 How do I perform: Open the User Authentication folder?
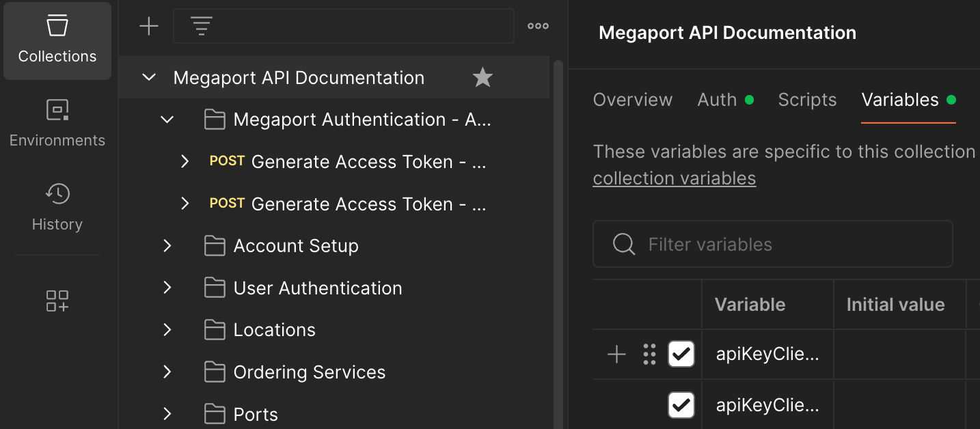[x=318, y=288]
